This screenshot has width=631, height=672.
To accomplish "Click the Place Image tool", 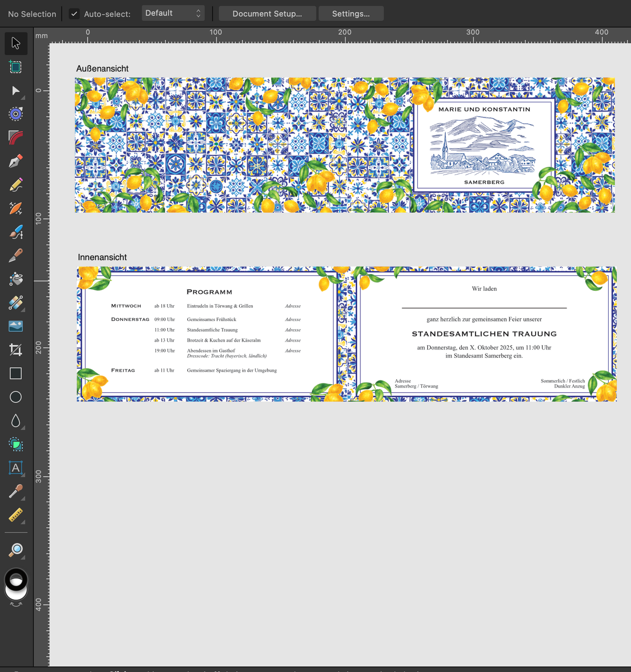I will [16, 326].
